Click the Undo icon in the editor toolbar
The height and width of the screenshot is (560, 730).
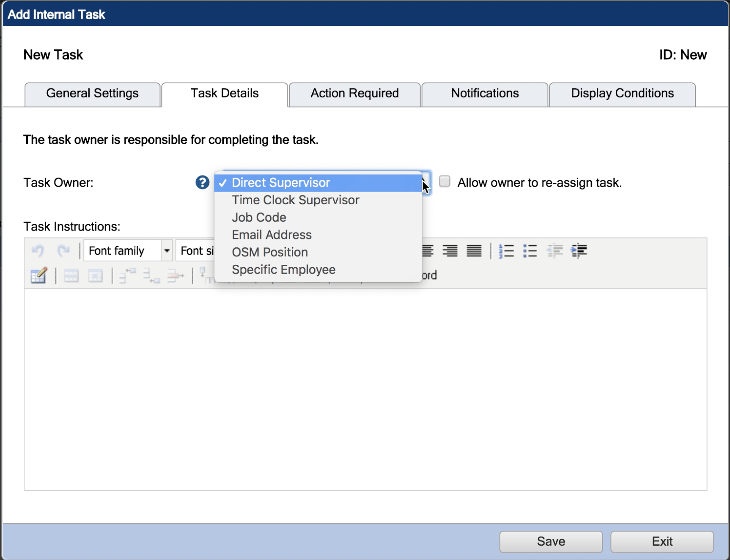pyautogui.click(x=38, y=250)
